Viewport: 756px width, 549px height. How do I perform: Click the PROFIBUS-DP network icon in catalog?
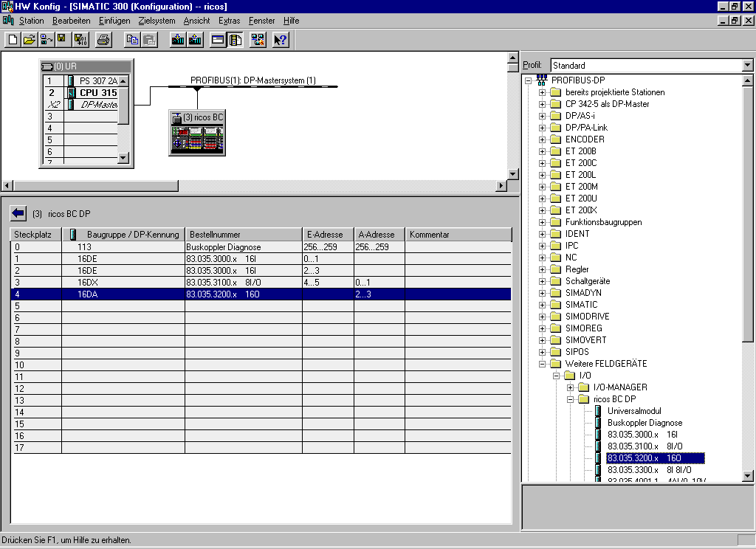(541, 80)
